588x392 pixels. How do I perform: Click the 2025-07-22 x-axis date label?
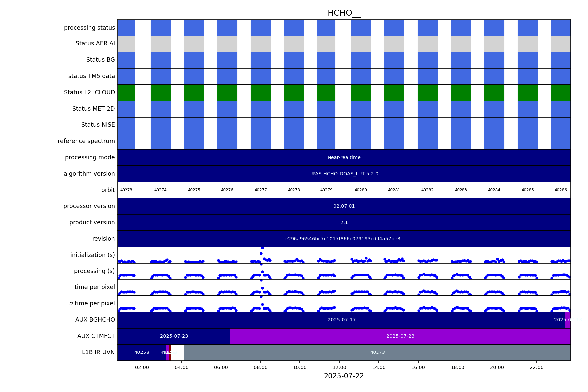344,376
